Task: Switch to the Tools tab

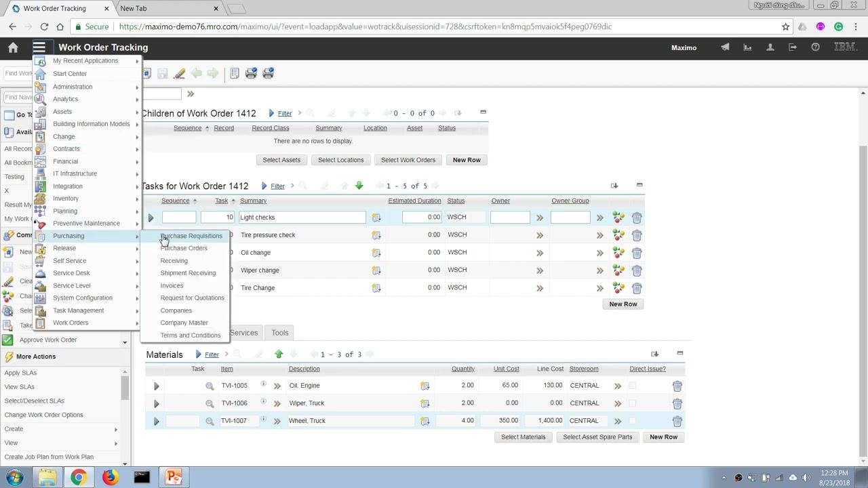Action: 280,333
